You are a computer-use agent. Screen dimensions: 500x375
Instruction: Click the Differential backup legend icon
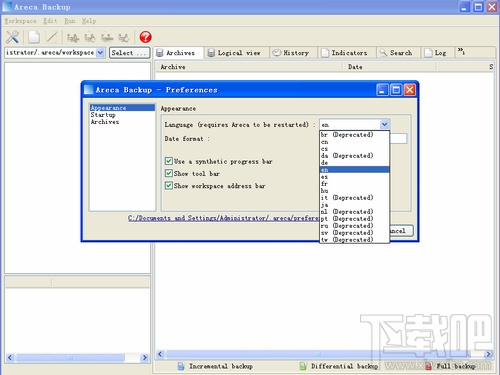pos(303,366)
